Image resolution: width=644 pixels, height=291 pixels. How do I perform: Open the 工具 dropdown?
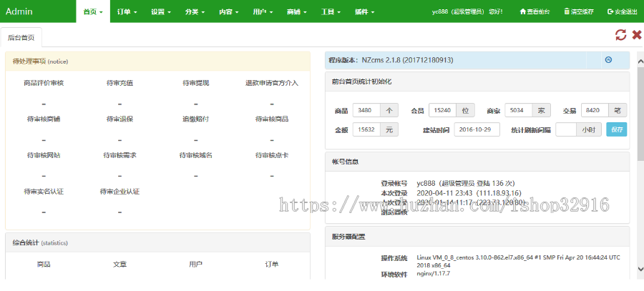pyautogui.click(x=331, y=11)
